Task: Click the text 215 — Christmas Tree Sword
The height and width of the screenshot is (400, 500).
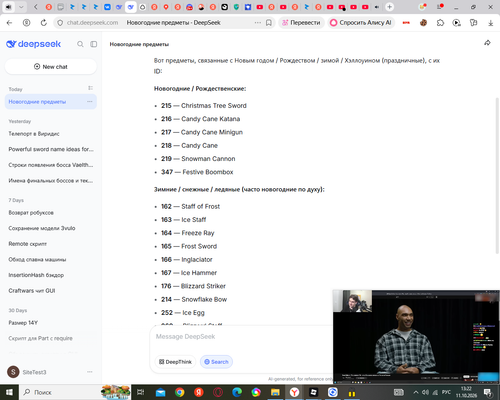Action: click(204, 106)
